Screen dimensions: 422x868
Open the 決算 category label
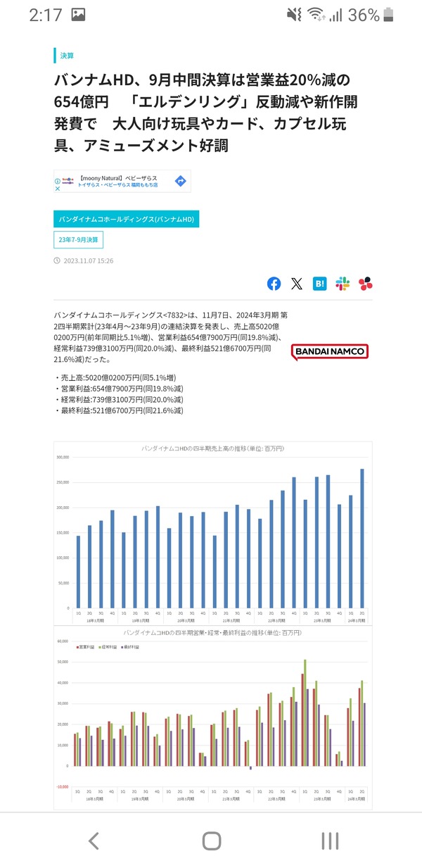(x=67, y=55)
